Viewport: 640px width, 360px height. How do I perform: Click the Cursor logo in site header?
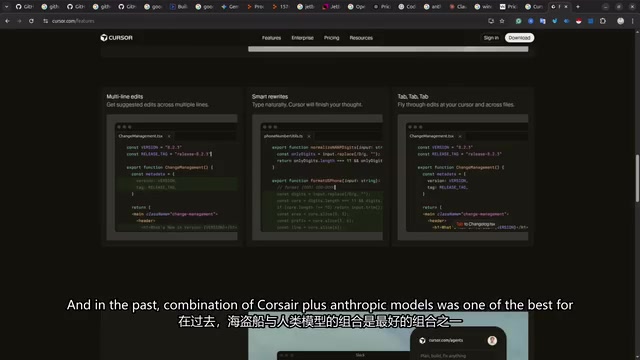pos(117,38)
